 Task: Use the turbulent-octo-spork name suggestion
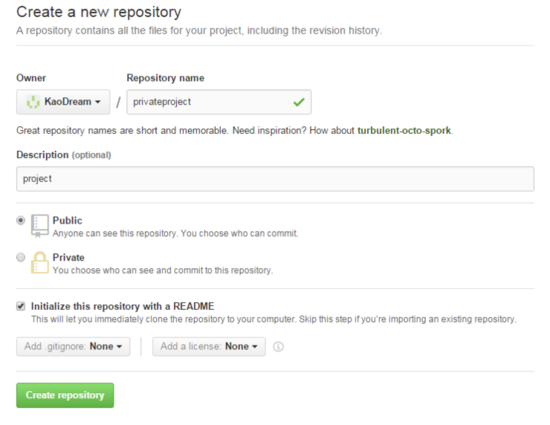[404, 130]
